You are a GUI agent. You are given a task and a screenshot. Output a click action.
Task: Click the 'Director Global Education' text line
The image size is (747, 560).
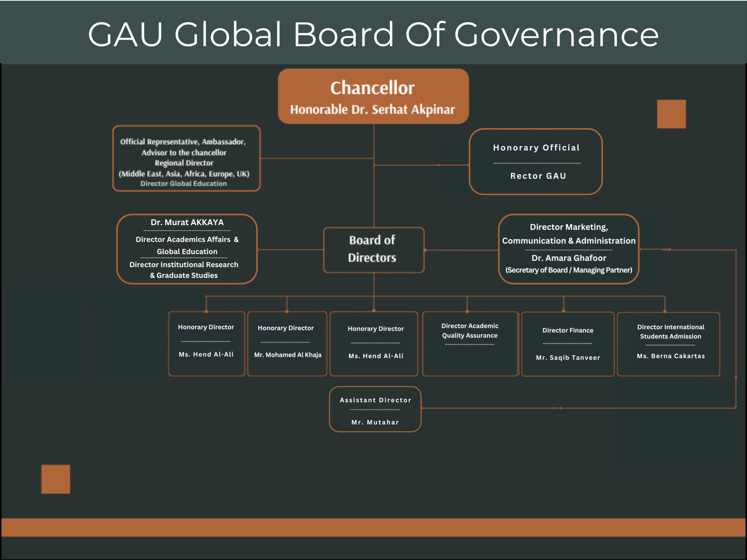click(184, 184)
